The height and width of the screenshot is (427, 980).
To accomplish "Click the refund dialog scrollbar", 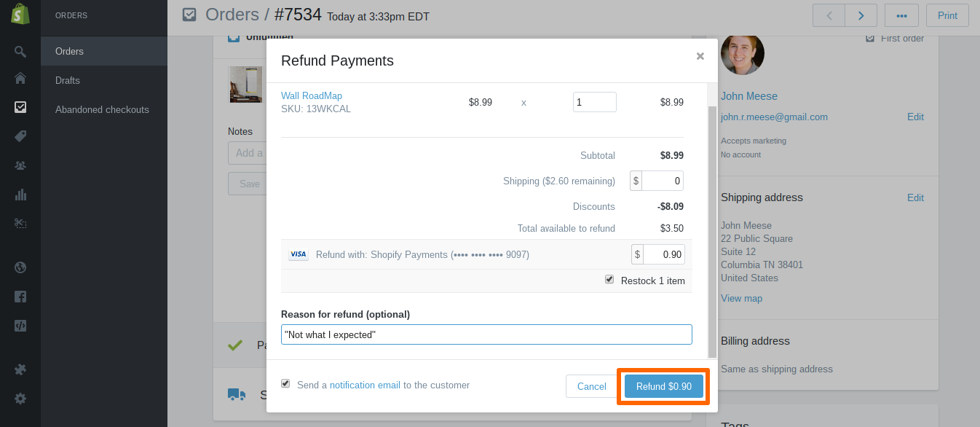I will 712,232.
